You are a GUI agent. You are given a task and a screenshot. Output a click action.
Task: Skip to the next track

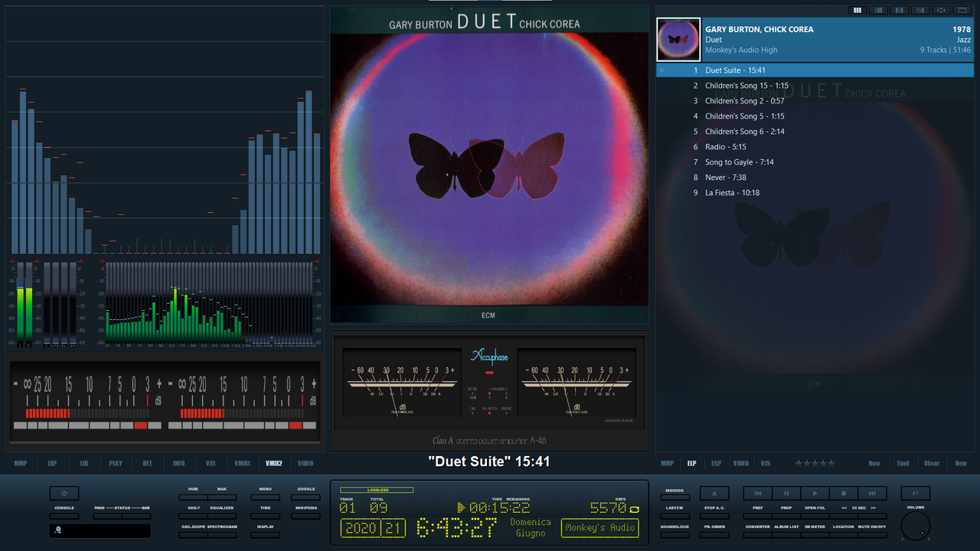pyautogui.click(x=872, y=494)
